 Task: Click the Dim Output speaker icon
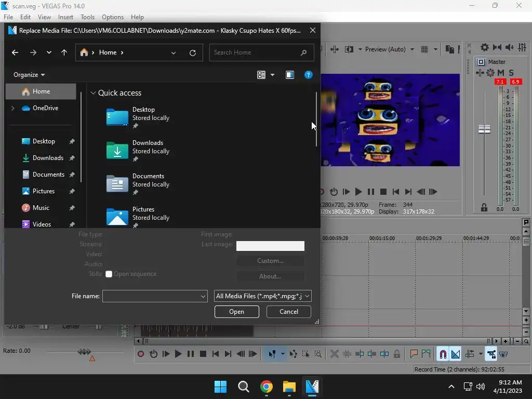(x=509, y=47)
